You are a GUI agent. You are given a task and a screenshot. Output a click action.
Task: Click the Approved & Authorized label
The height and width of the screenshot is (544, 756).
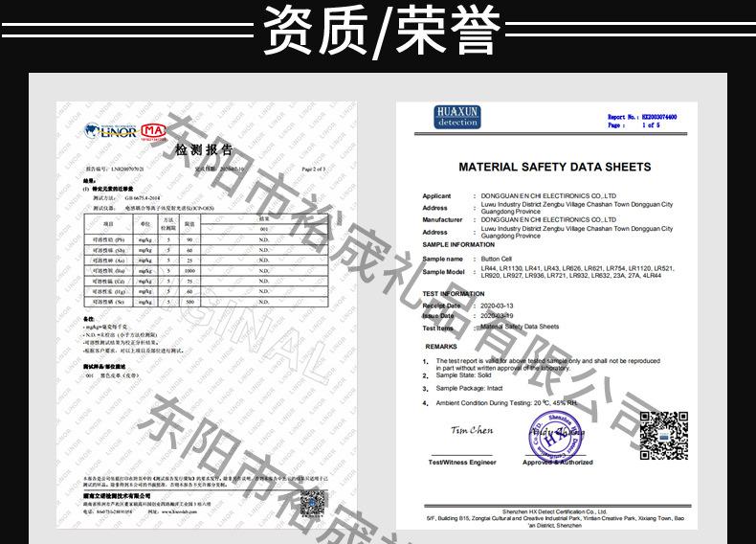(x=557, y=463)
